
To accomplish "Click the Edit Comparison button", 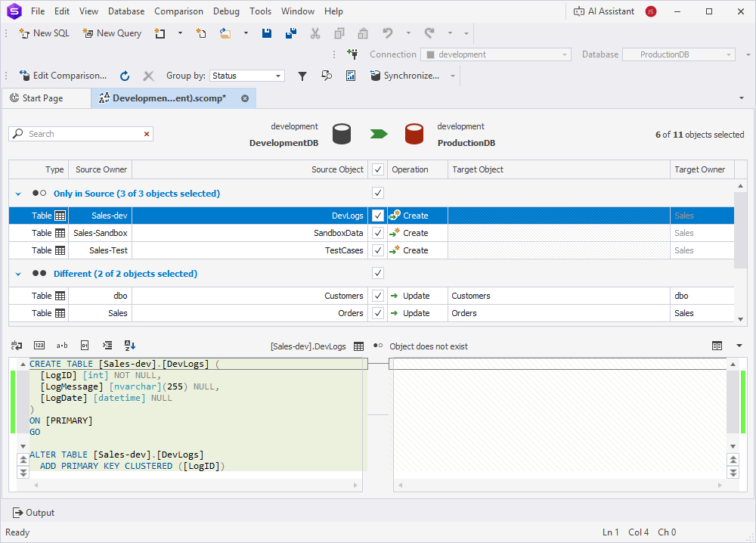I will tap(64, 76).
